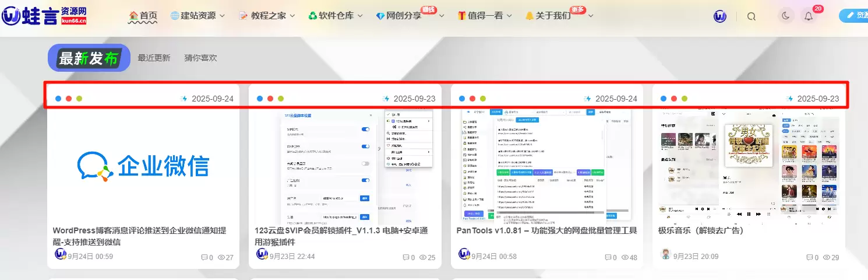Open the PanTools v1.0.81 article title
Screen dimensions: 868x280
pyautogui.click(x=546, y=230)
